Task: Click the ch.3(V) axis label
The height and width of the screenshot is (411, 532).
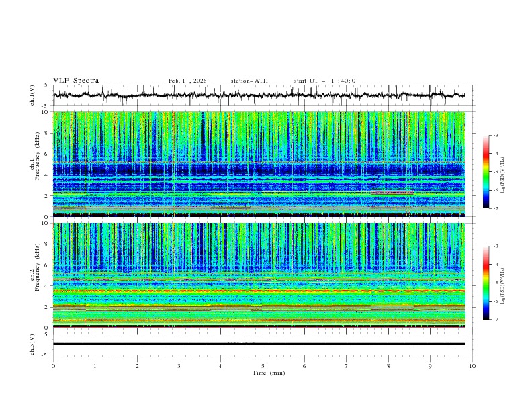Action: click(32, 343)
